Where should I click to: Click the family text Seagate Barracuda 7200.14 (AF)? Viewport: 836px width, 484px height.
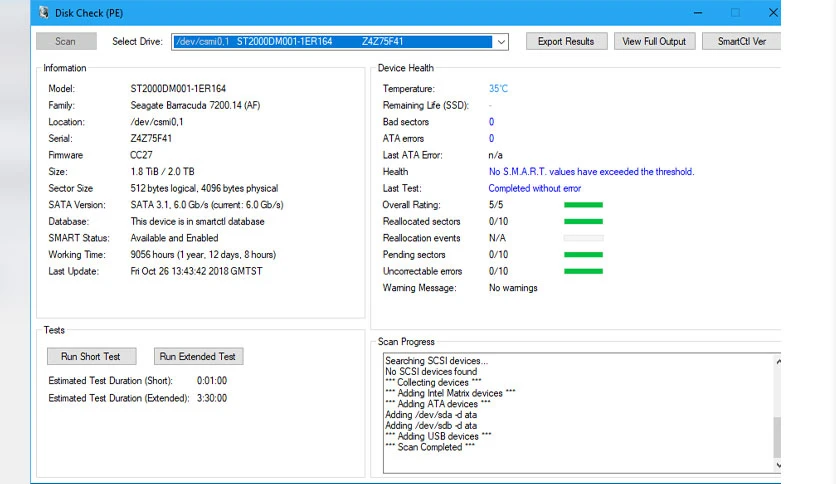(x=195, y=105)
